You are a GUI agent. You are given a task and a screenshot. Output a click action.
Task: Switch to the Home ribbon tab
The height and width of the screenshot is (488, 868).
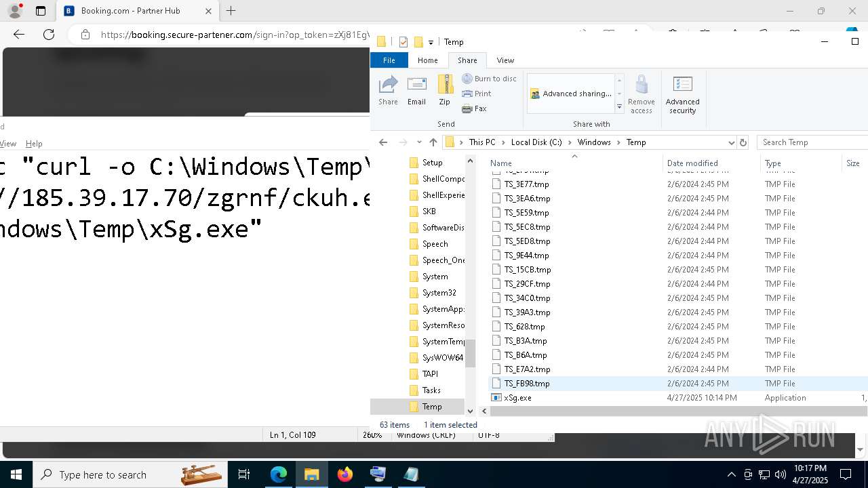427,60
